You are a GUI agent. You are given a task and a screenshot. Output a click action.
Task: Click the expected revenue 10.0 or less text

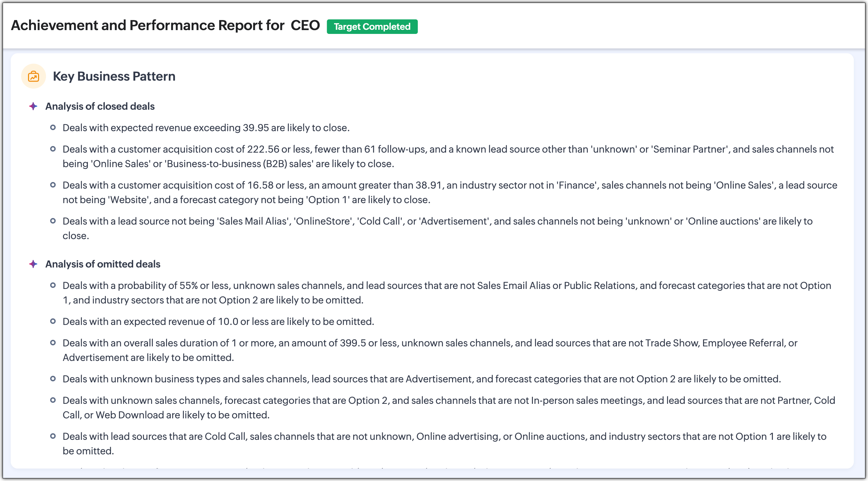(218, 321)
